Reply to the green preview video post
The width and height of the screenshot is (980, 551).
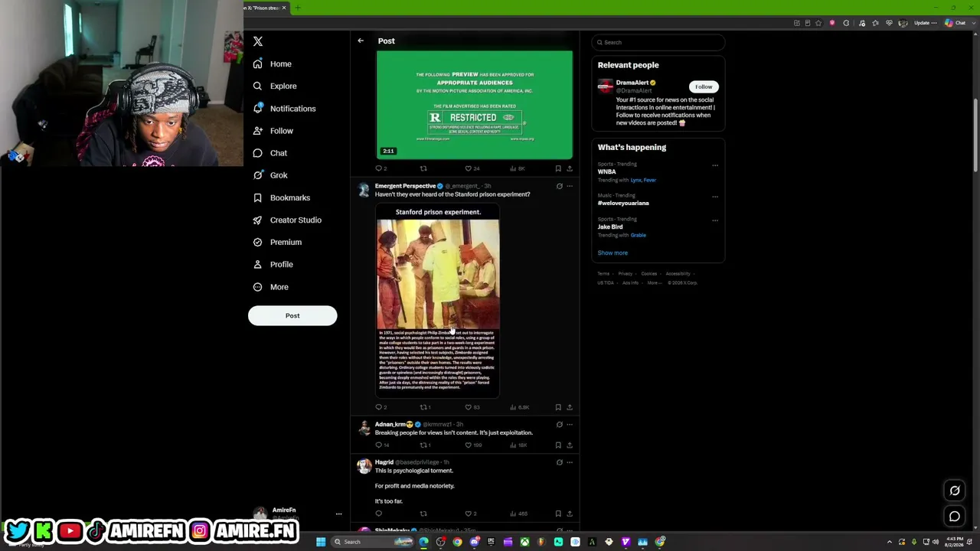click(378, 168)
